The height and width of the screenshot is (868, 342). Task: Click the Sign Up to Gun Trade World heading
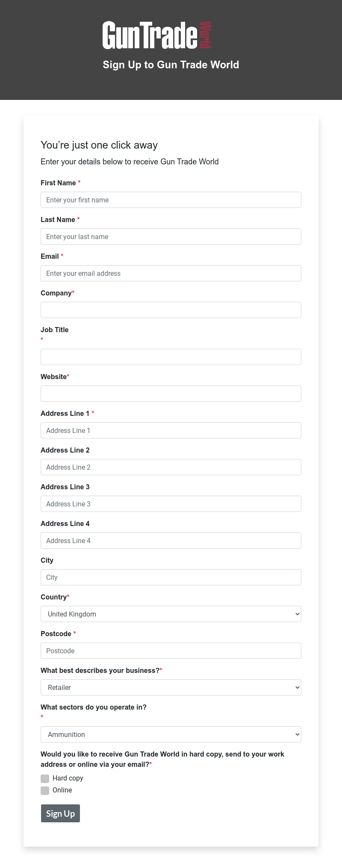(171, 65)
